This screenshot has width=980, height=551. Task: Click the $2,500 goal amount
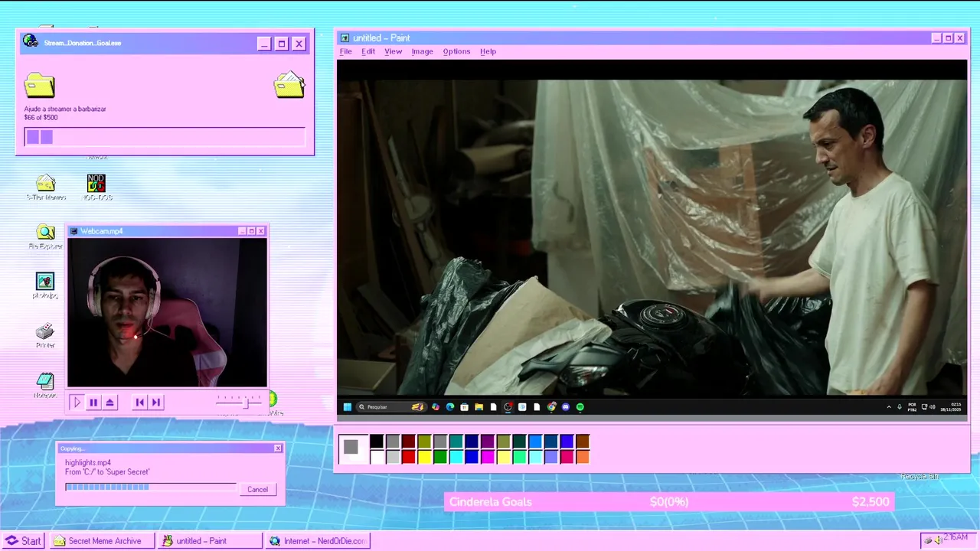pyautogui.click(x=871, y=502)
